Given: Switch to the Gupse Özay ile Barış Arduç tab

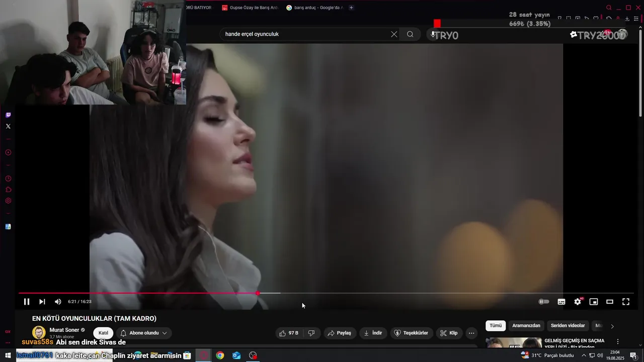Looking at the screenshot, I should (250, 8).
